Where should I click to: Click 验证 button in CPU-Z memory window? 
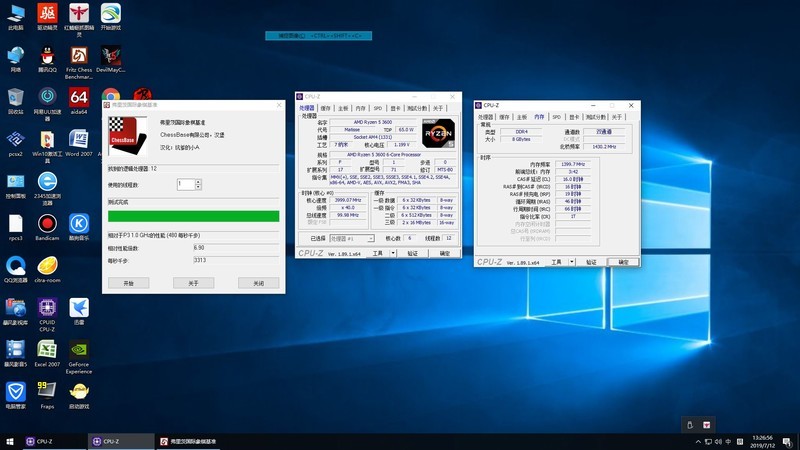[591, 262]
